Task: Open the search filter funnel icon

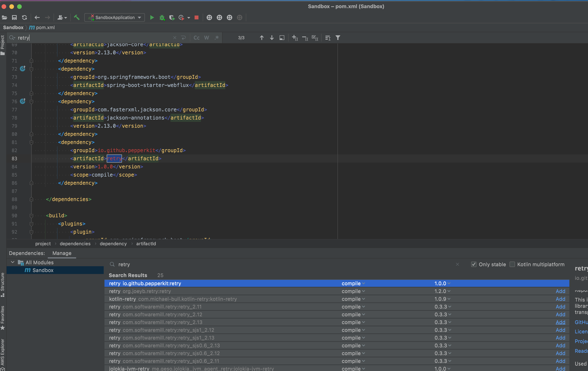Action: tap(338, 38)
